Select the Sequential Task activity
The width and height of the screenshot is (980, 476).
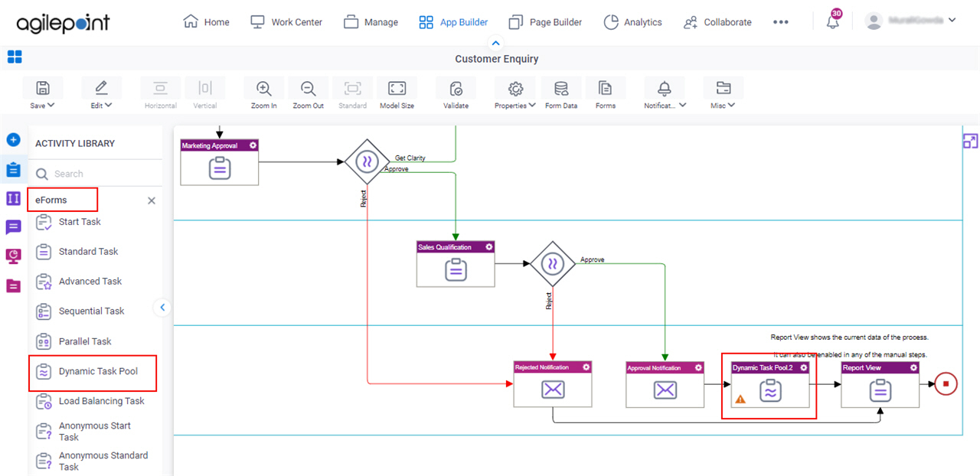(x=91, y=311)
